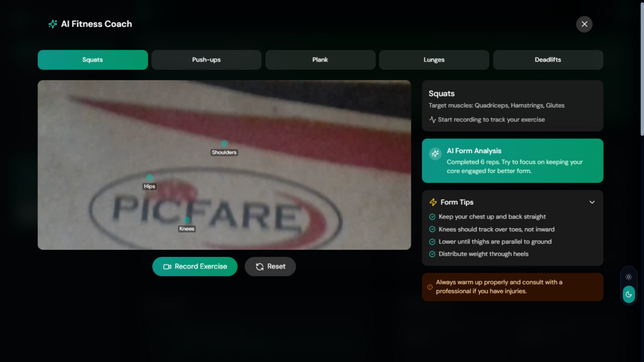
Task: Click the AI Form Analysis sparkle icon
Action: (435, 154)
